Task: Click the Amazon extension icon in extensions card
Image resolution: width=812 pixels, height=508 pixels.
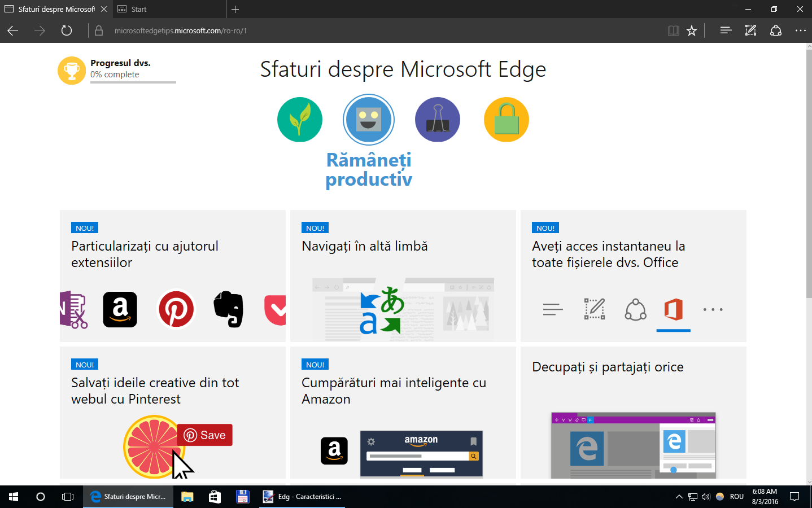Action: point(120,309)
